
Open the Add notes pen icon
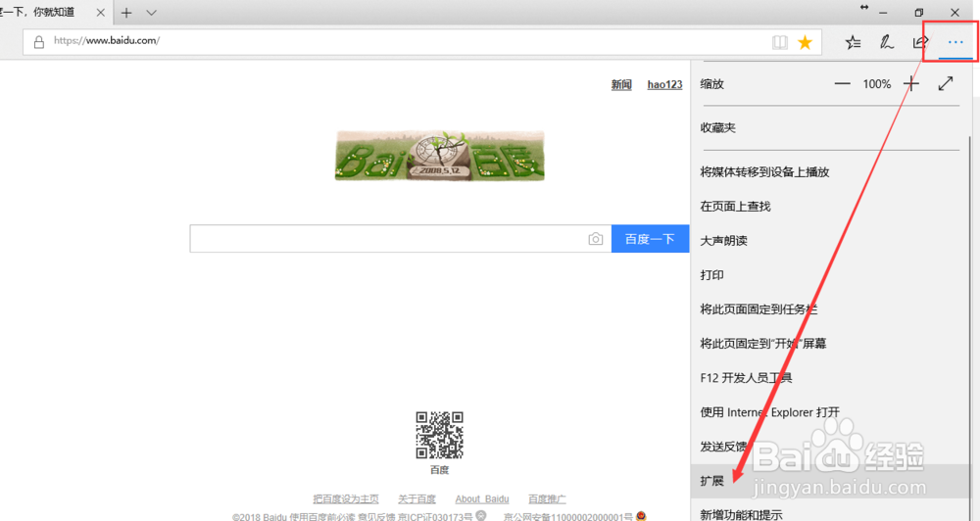click(x=886, y=42)
